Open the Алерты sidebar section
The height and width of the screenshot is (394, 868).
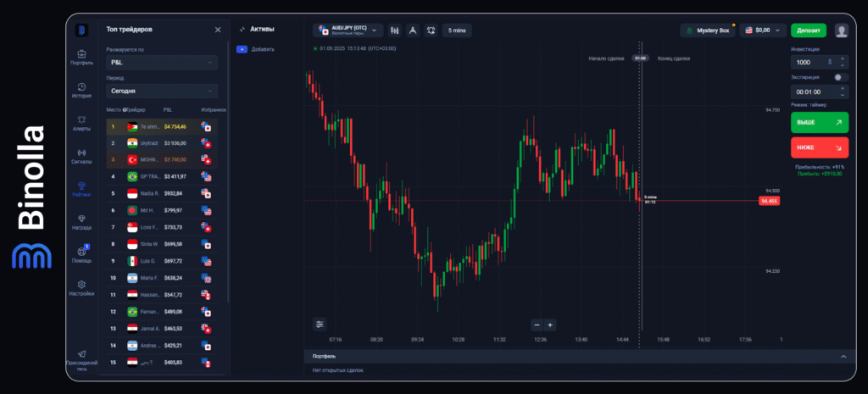tap(81, 123)
